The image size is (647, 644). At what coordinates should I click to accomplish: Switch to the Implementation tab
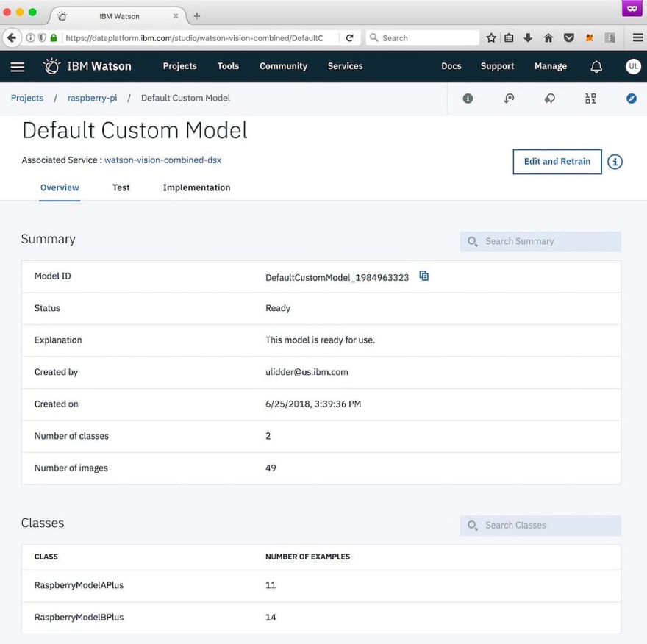tap(196, 187)
